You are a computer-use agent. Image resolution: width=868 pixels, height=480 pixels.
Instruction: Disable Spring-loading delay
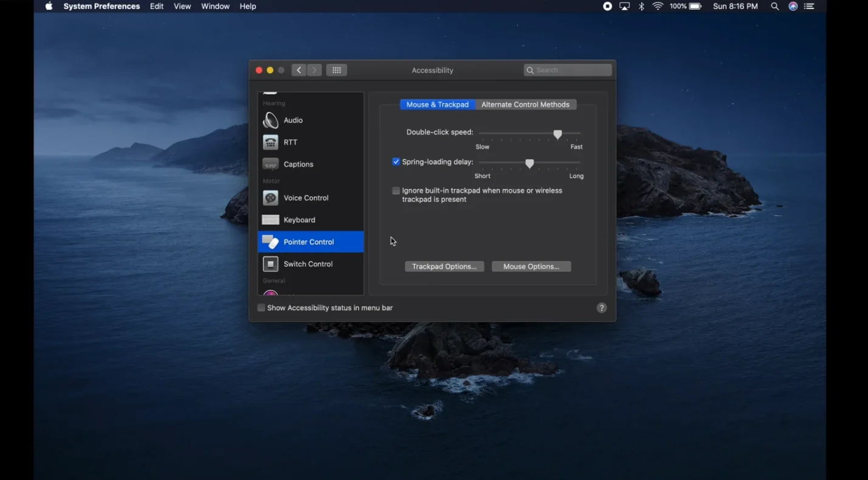click(x=396, y=161)
